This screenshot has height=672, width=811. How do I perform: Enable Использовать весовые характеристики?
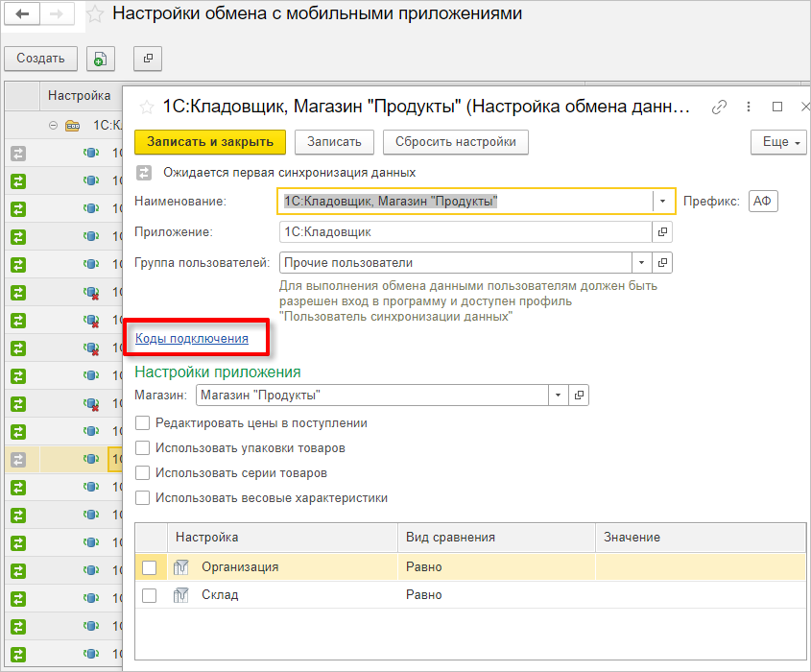coord(142,497)
